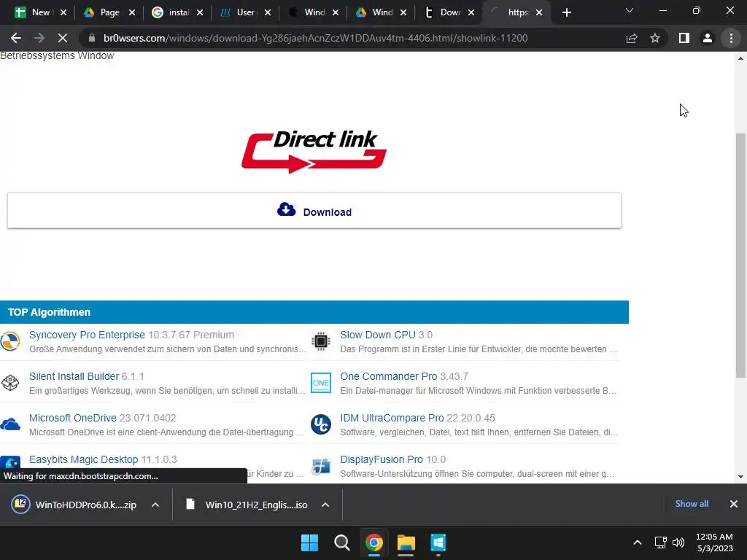Click the OneDrive cloud icon
747x560 pixels.
coord(10,424)
